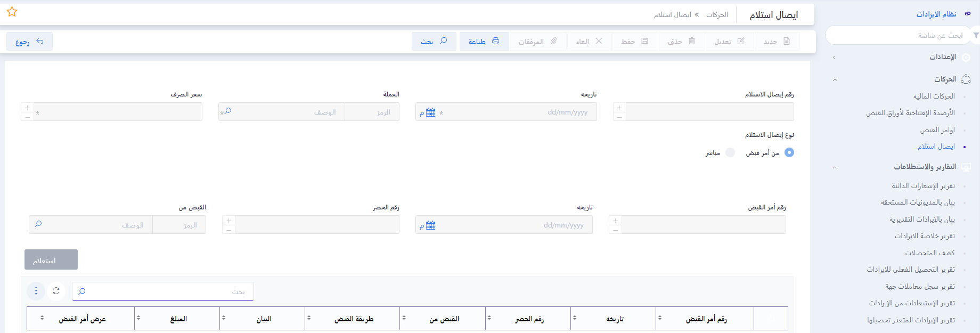
Task: Click the table refresh icon
Action: (x=56, y=291)
